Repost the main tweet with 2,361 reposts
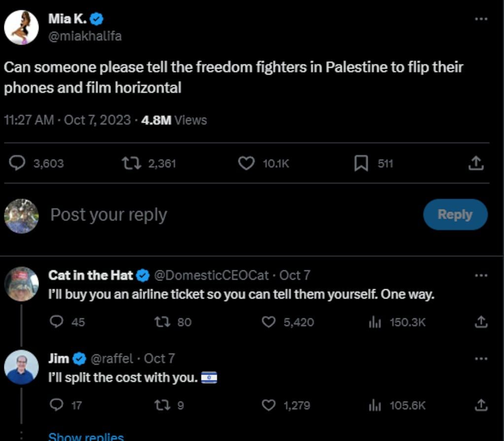The image size is (504, 441). click(x=132, y=163)
